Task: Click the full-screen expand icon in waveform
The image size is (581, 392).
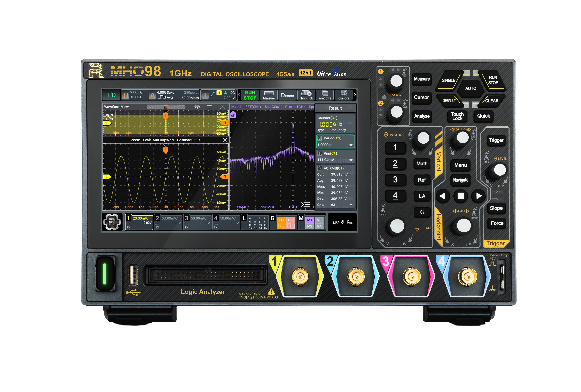Action: pos(110,117)
